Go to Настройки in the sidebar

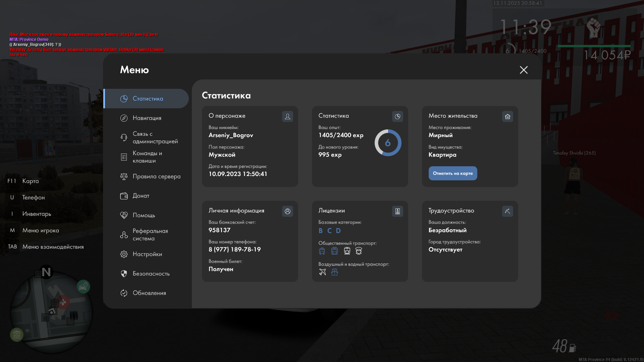pos(147,254)
